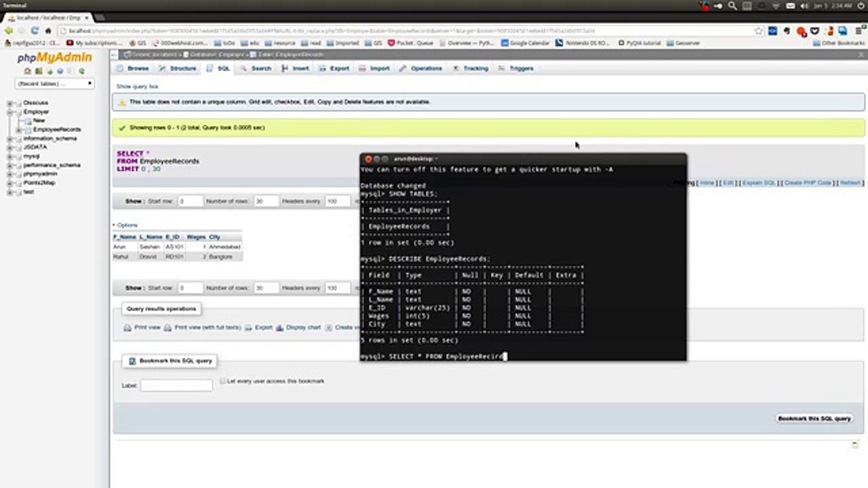Expand the information_schema database node
The height and width of the screenshot is (488, 868).
pos(10,138)
